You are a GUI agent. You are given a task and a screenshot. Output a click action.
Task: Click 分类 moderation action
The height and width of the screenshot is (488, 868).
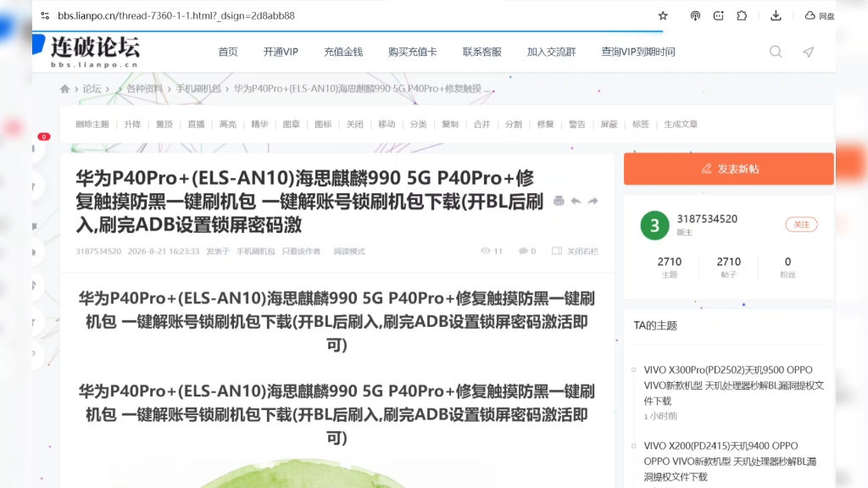[418, 125]
